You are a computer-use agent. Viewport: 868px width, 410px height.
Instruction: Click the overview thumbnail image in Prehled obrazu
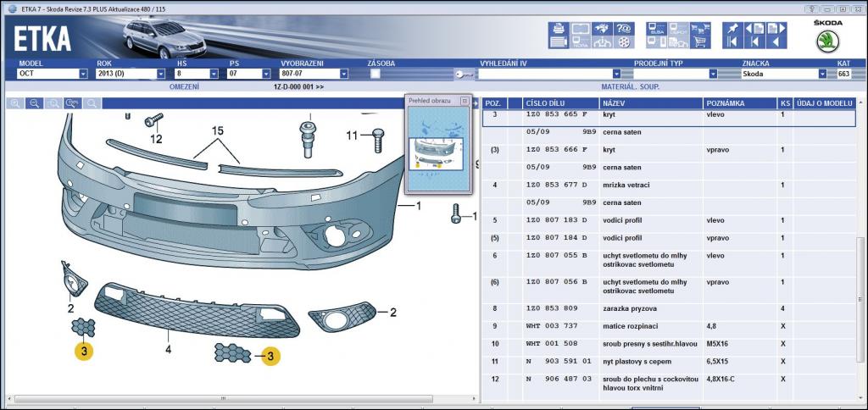(438, 149)
